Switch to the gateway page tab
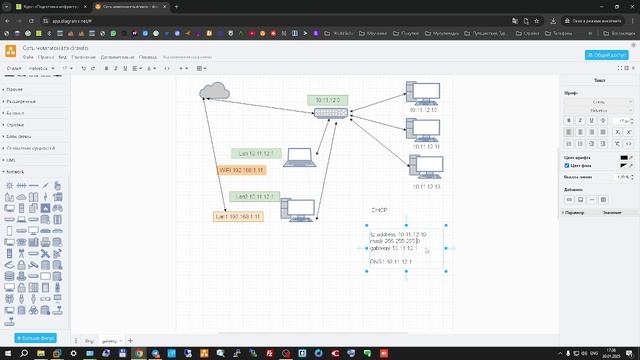Viewport: 640px width, 360px height. point(111,341)
